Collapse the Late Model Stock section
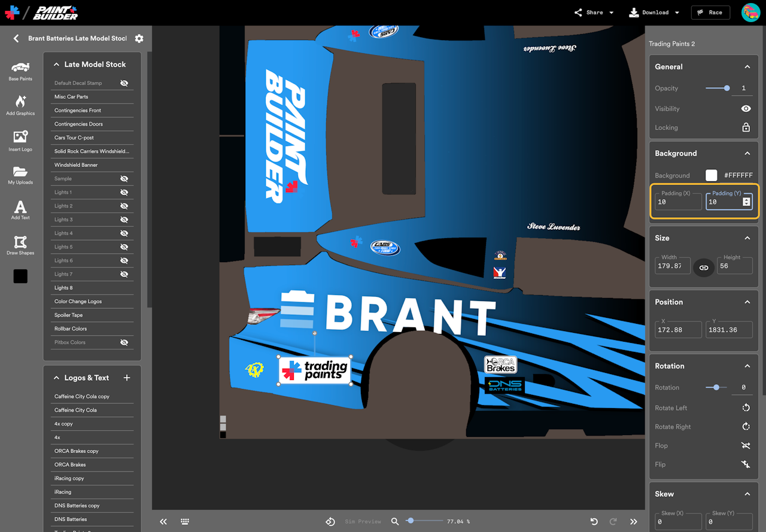766x532 pixels. click(57, 65)
